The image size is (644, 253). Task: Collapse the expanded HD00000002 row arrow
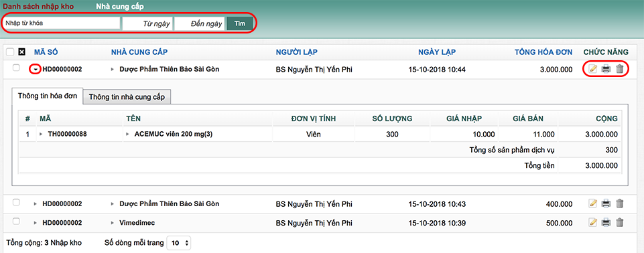point(36,70)
